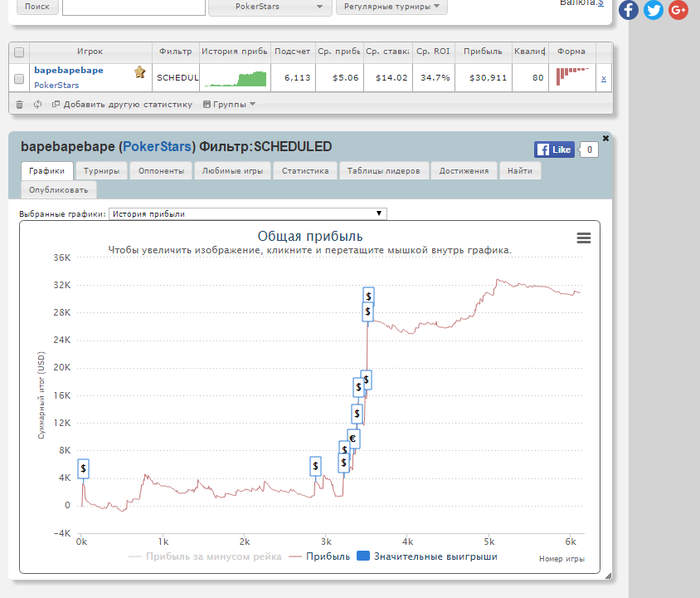The height and width of the screenshot is (598, 700).
Task: Click the profit history mini chart thumbnail
Action: click(x=235, y=78)
